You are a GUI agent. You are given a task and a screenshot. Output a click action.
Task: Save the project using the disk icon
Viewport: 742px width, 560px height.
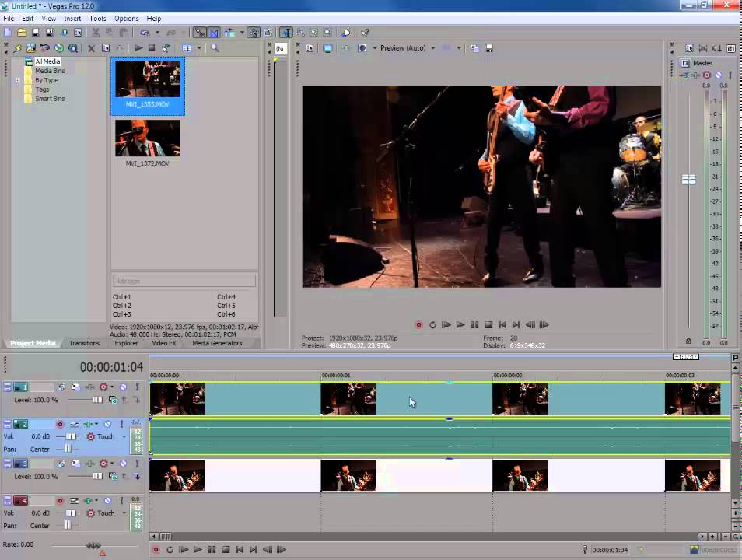[x=36, y=33]
